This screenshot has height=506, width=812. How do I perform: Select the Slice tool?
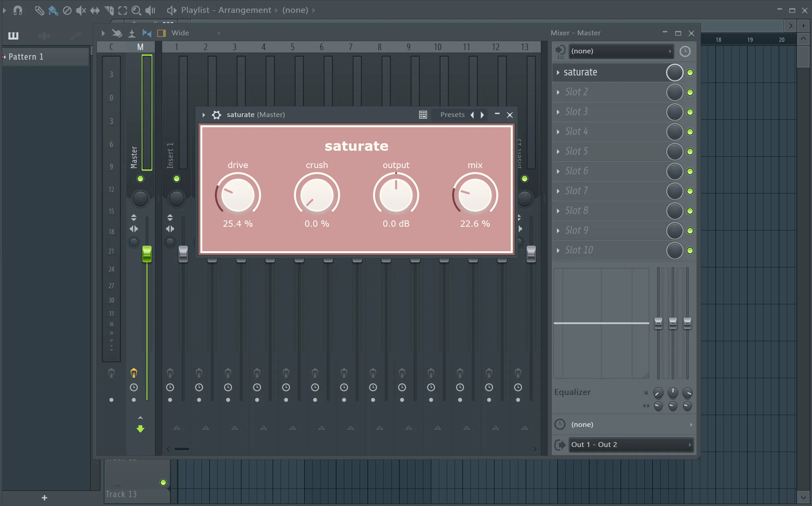click(x=109, y=10)
